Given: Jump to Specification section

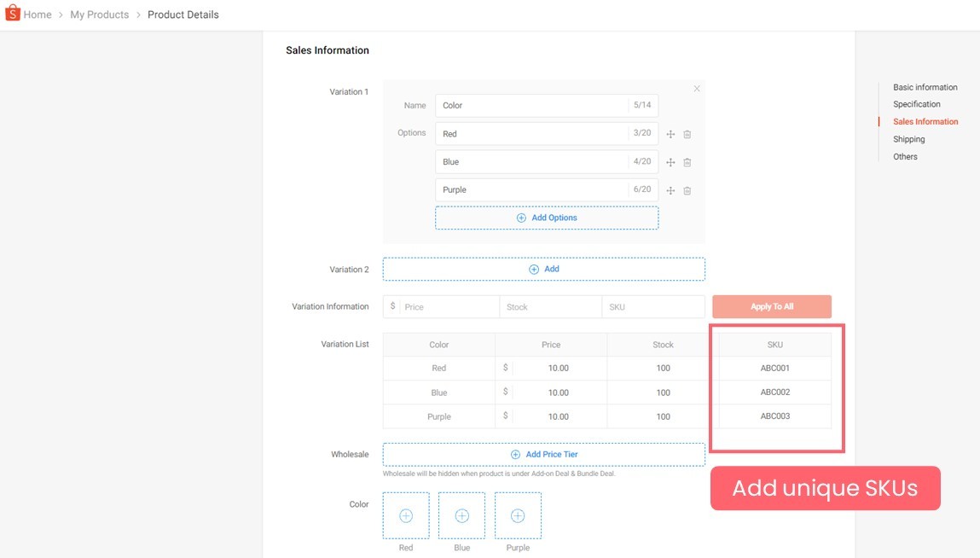Looking at the screenshot, I should 916,104.
